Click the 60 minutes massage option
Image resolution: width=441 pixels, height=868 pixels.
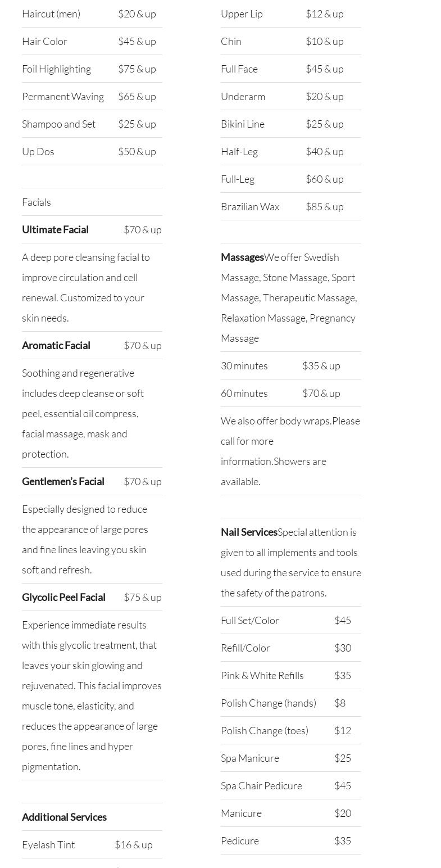click(x=244, y=393)
